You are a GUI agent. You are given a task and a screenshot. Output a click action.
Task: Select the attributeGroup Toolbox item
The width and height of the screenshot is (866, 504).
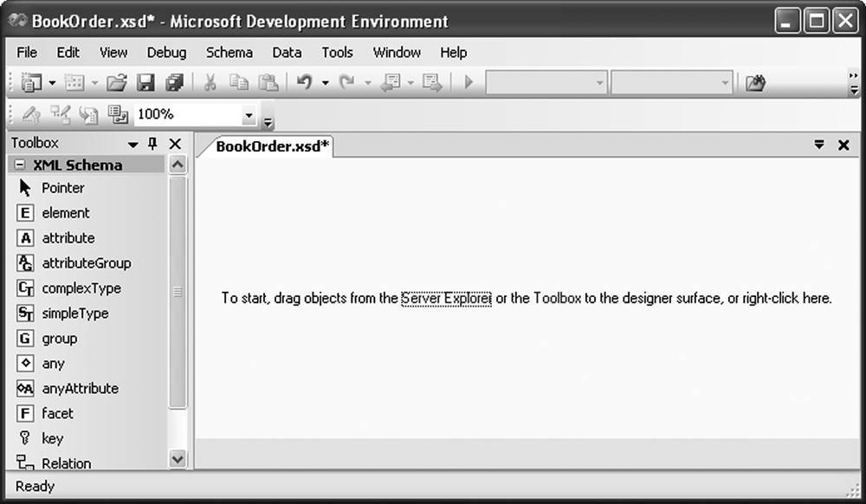pyautogui.click(x=74, y=263)
